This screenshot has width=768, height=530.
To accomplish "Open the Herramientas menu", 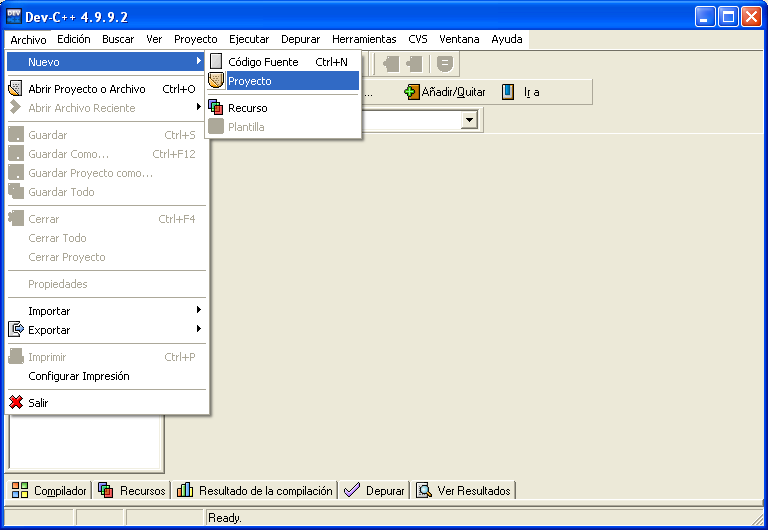I will [364, 39].
